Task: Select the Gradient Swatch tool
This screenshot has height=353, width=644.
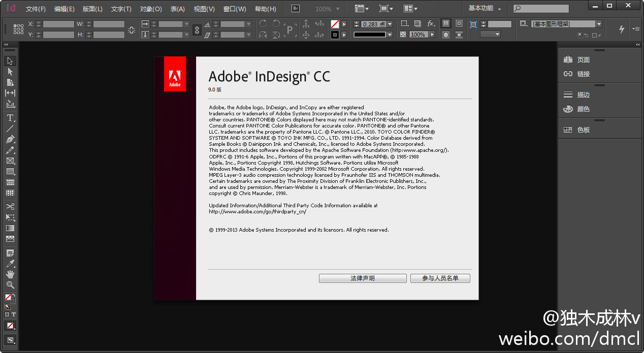Action: coord(10,228)
